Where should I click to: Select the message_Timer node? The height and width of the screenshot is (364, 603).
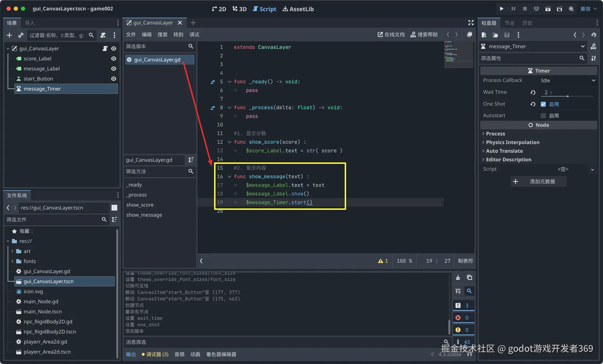(x=66, y=89)
